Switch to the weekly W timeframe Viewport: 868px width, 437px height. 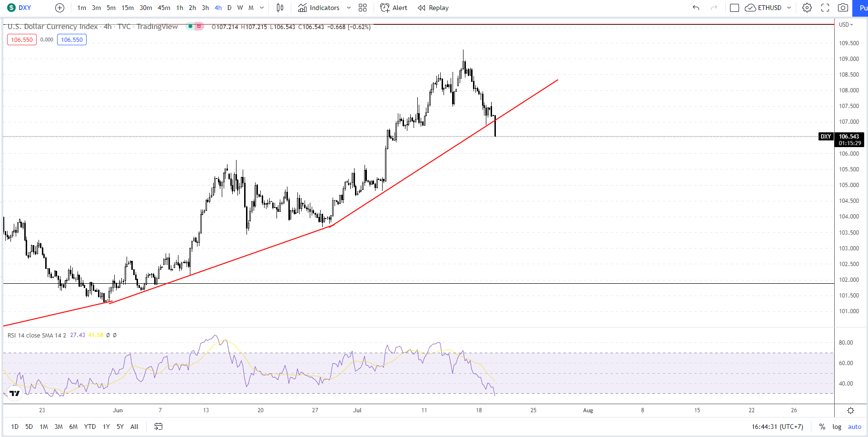[x=240, y=8]
